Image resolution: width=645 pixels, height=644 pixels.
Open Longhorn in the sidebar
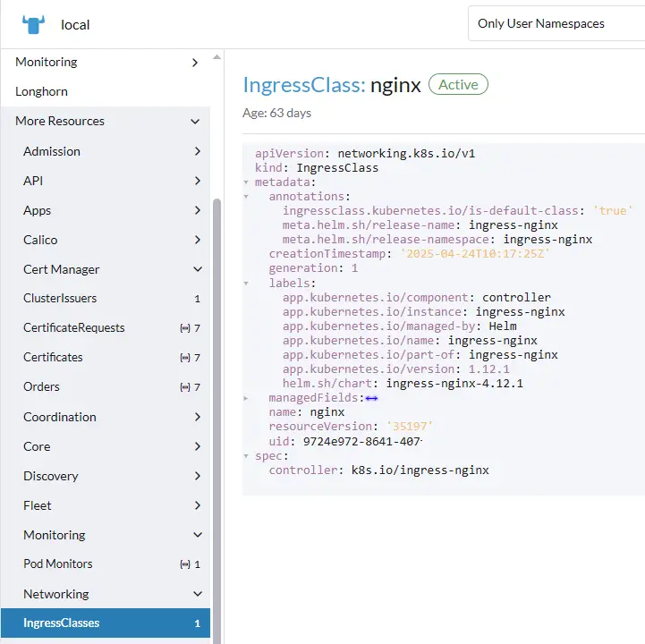(41, 91)
